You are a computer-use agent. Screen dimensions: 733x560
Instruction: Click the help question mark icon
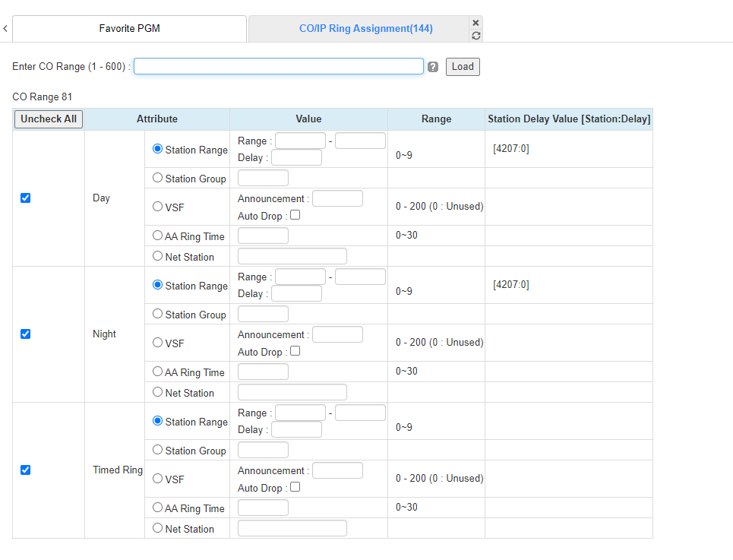433,67
